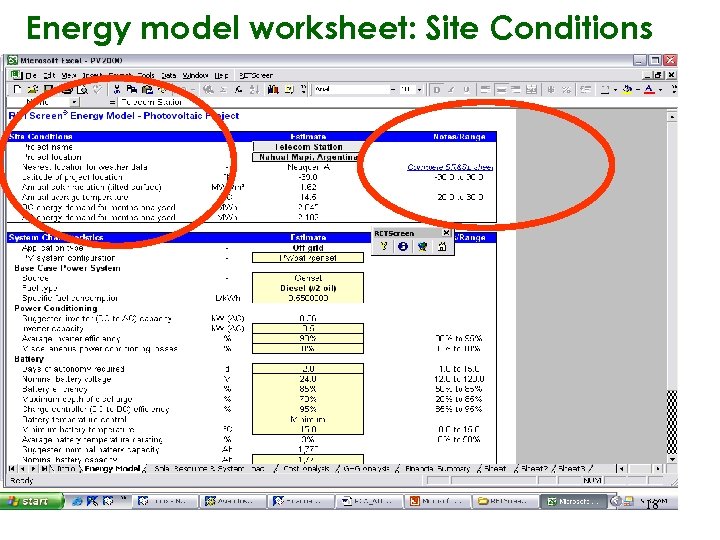Click the Insert Hyperlink toolbar icon
The height and width of the screenshot is (540, 720).
tap(208, 90)
